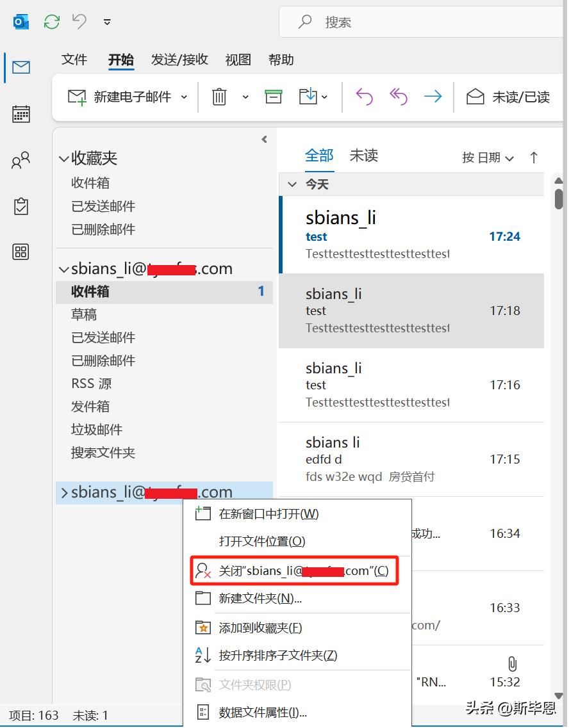Open the 搜索文件夹 folder
The image size is (569, 728).
[x=103, y=453]
